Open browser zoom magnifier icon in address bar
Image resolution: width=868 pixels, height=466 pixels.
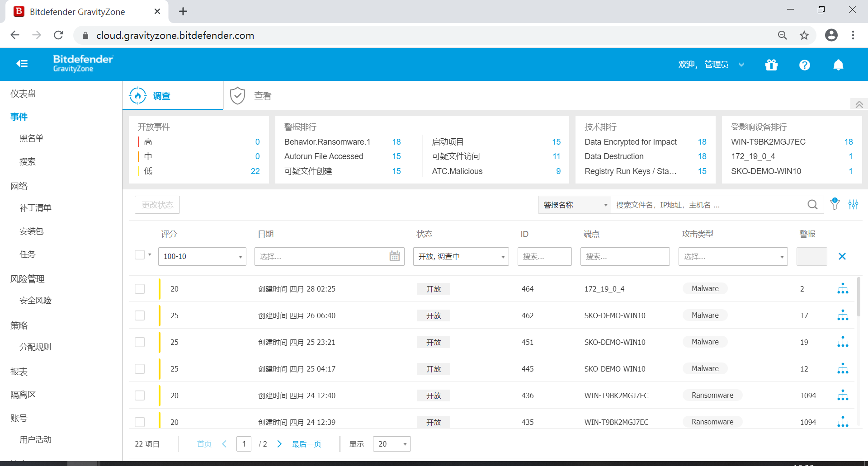[x=782, y=35]
